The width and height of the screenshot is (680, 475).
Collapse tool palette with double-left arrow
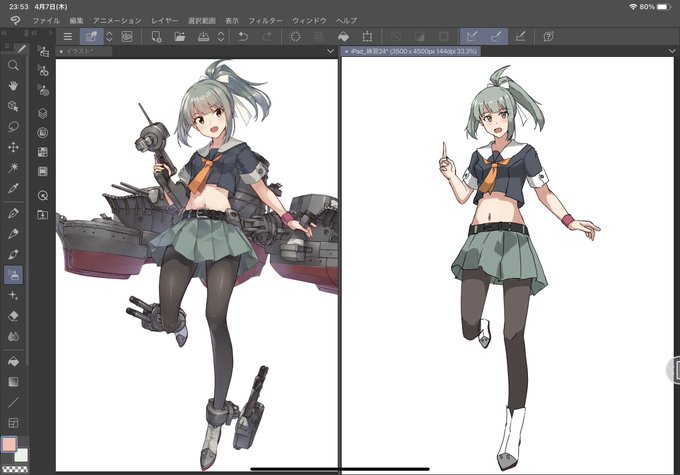pyautogui.click(x=4, y=33)
